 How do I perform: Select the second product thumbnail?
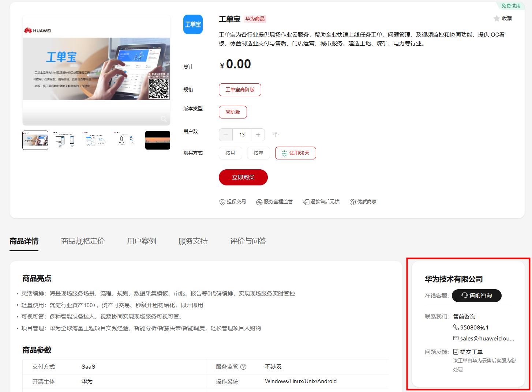66,140
